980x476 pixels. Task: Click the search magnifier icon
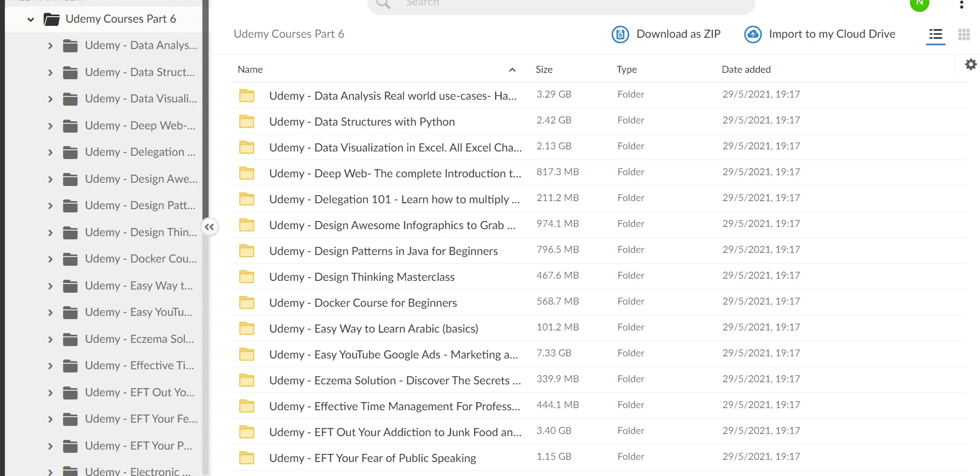pyautogui.click(x=383, y=3)
